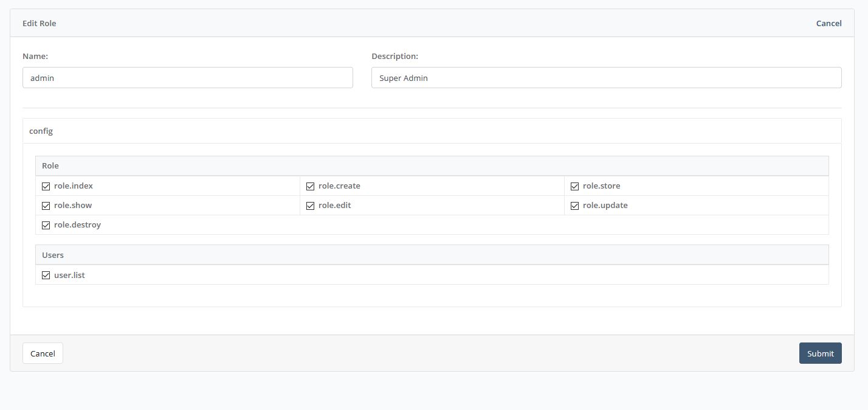
Task: Click the "Name:" field label
Action: tap(35, 56)
